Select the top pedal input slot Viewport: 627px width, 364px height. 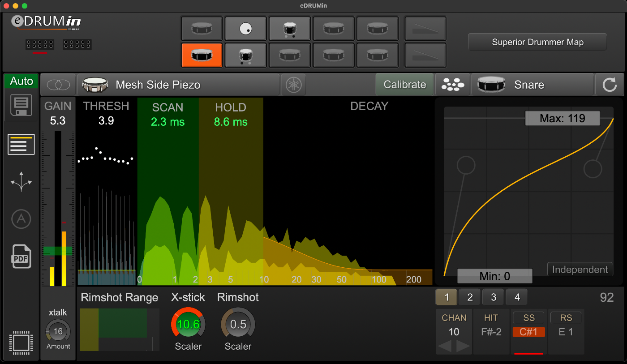(425, 29)
